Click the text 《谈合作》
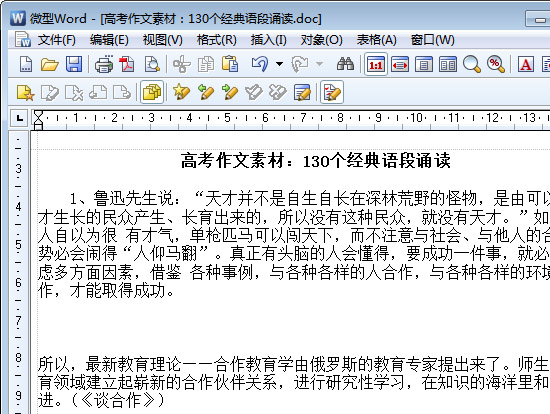The width and height of the screenshot is (550, 414). coord(118,401)
